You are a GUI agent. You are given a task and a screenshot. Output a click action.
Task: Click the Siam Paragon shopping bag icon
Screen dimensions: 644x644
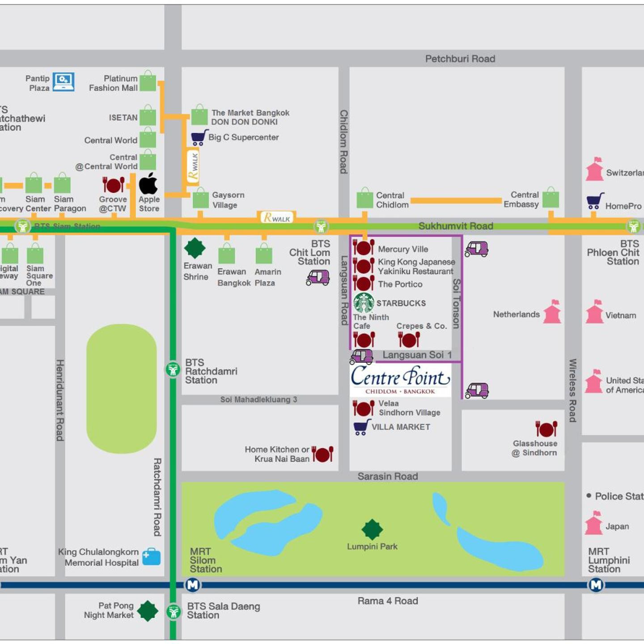(x=62, y=183)
